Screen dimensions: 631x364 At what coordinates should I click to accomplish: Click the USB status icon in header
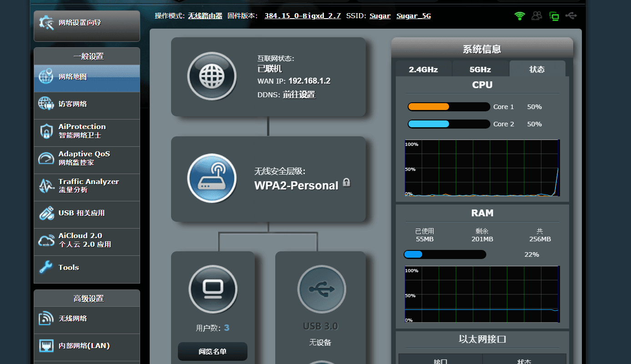tap(571, 16)
